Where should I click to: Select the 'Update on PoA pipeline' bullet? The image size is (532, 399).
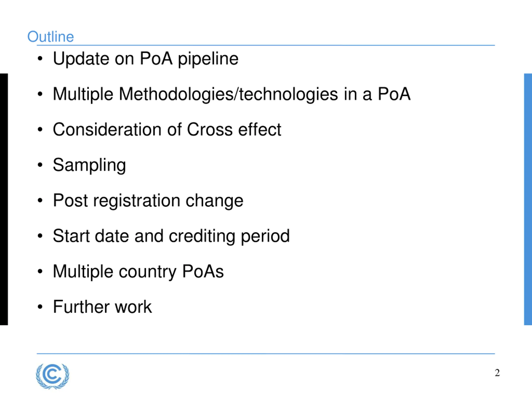145,59
